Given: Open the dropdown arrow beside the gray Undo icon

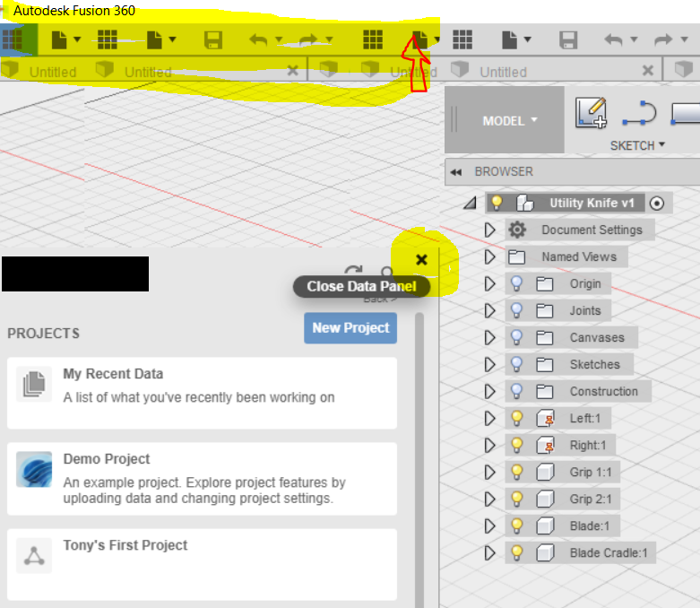Looking at the screenshot, I should click(634, 39).
